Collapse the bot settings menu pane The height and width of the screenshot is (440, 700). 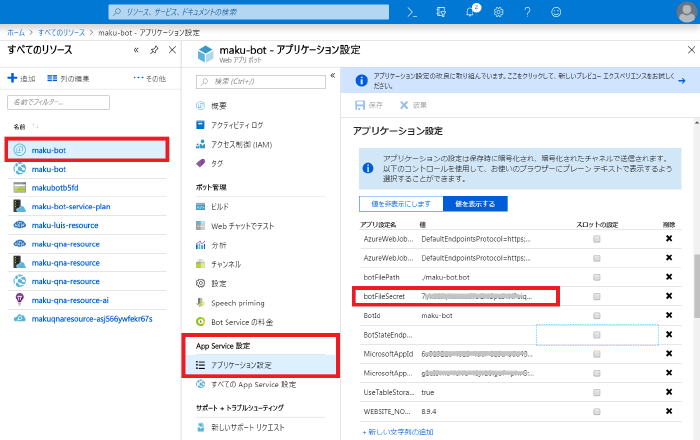[332, 76]
